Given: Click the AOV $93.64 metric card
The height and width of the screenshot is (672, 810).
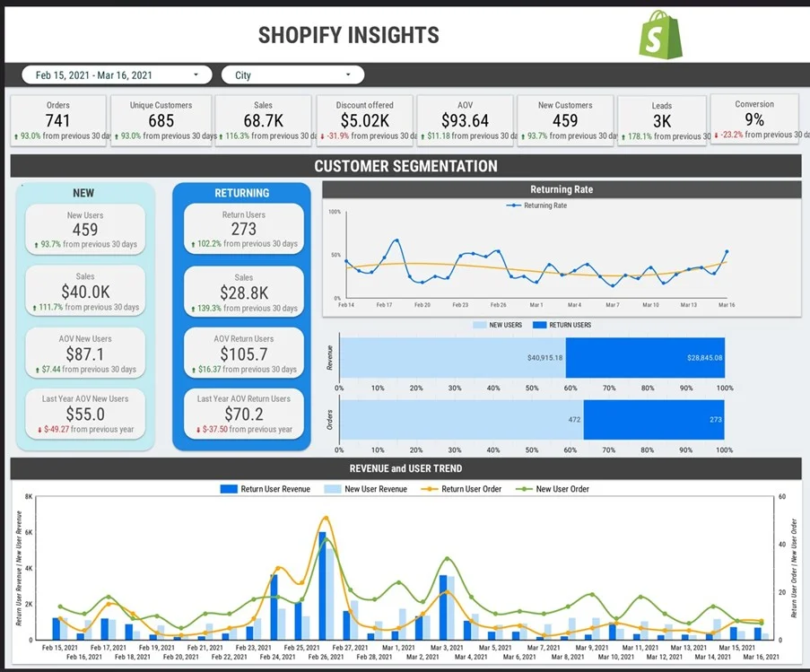Looking at the screenshot, I should point(463,118).
